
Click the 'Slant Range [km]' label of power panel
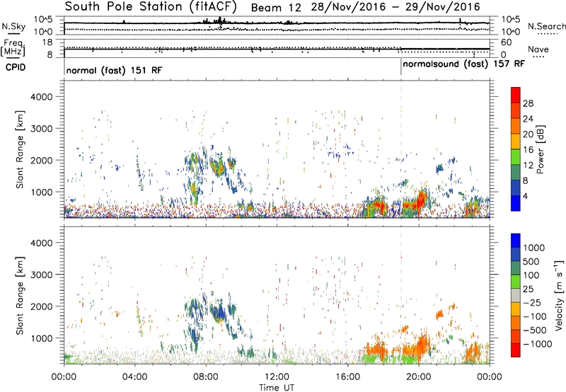click(x=20, y=149)
